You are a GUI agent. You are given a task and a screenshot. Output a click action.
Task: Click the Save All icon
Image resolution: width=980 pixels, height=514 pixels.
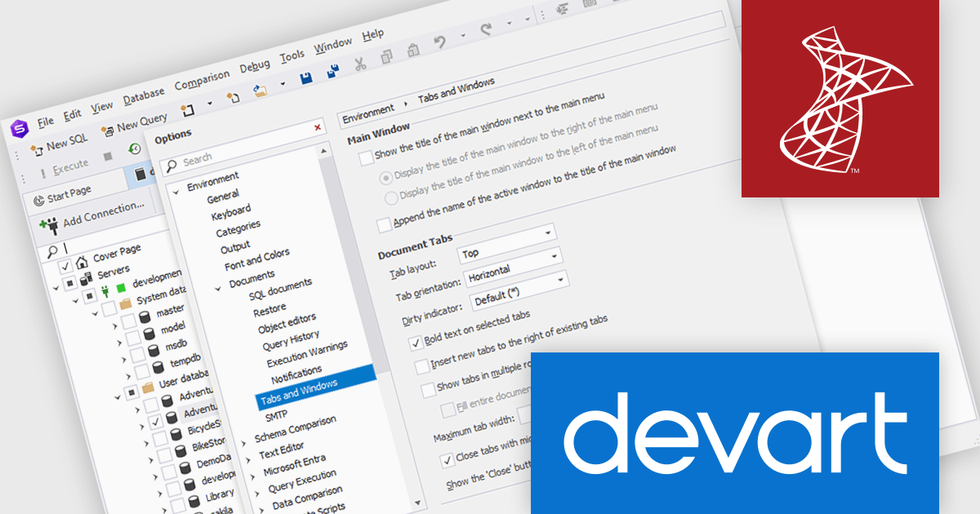tap(332, 72)
